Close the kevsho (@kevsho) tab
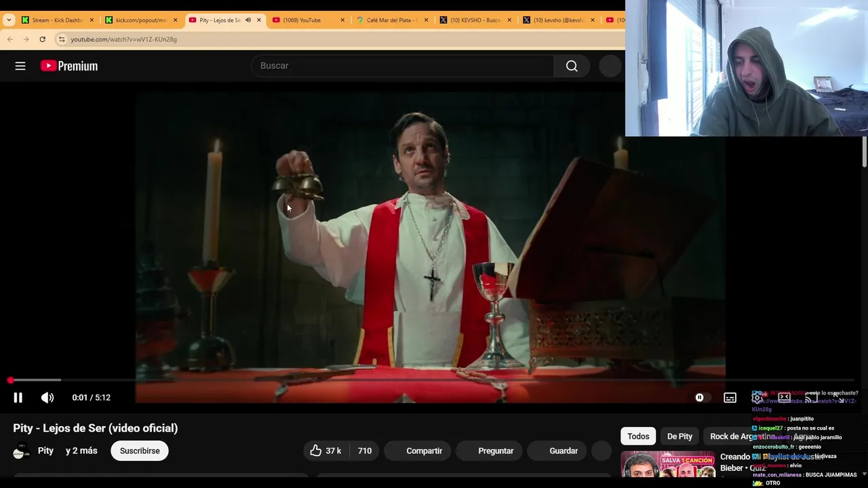This screenshot has width=868, height=488. click(x=593, y=20)
